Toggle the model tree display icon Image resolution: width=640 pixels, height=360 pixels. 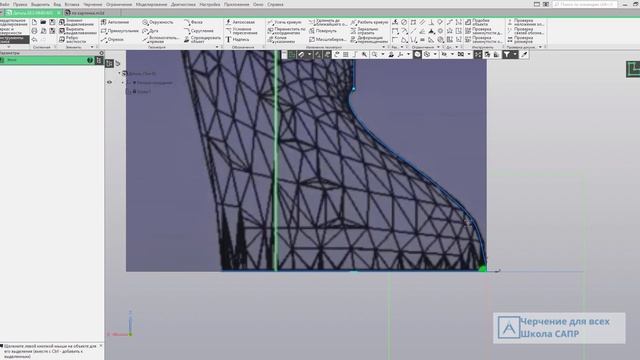click(109, 63)
